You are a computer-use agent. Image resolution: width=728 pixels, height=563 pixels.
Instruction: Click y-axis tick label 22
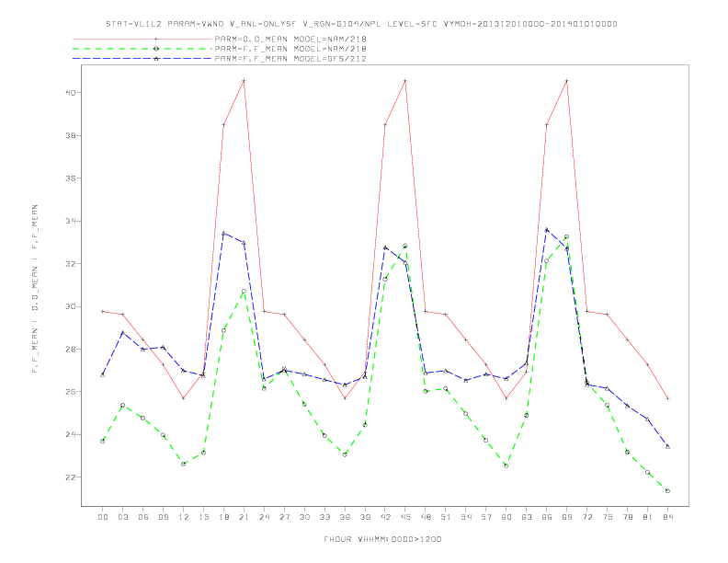tap(71, 477)
